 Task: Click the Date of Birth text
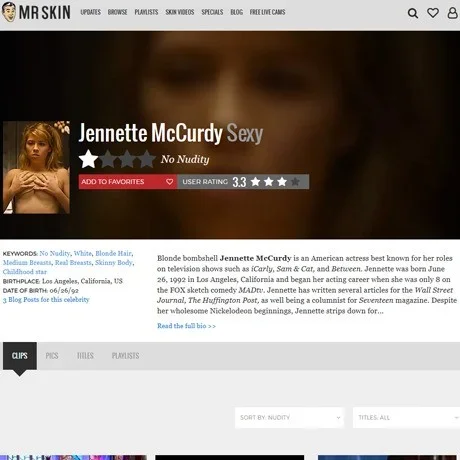pos(41,290)
